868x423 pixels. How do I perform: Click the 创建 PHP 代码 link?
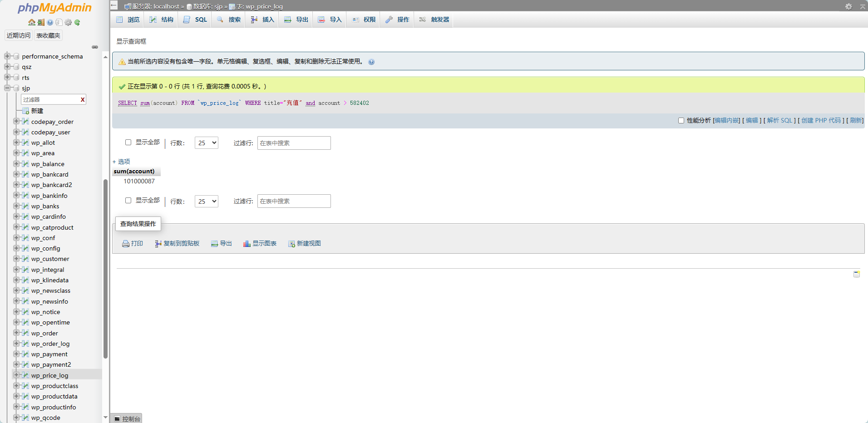coord(821,120)
